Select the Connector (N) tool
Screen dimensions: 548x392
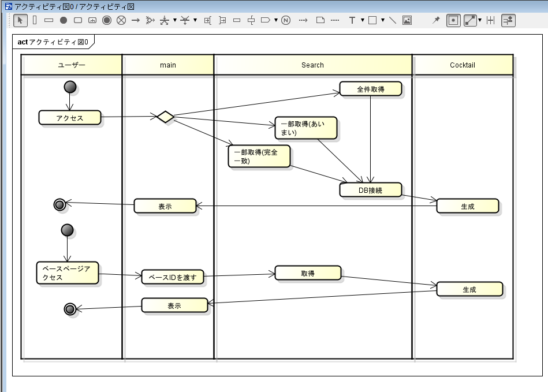click(286, 20)
